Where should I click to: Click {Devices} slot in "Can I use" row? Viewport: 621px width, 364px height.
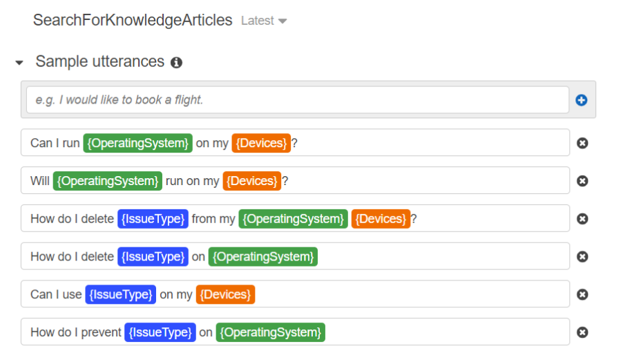[225, 294]
